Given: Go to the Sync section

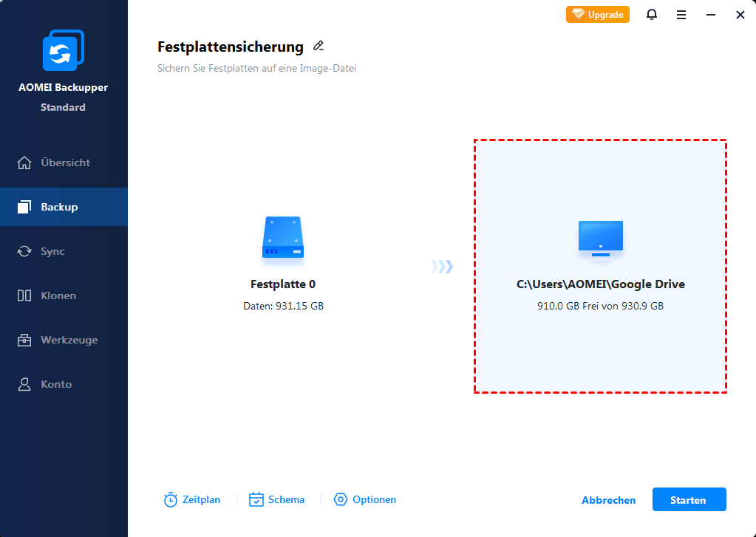Looking at the screenshot, I should [64, 251].
